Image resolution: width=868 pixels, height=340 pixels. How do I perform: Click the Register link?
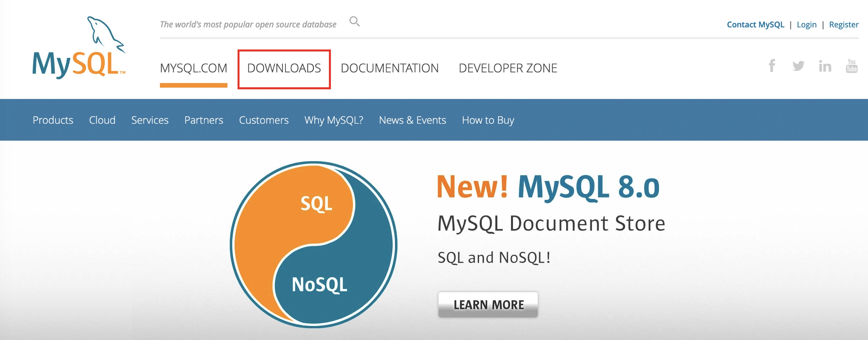(844, 25)
